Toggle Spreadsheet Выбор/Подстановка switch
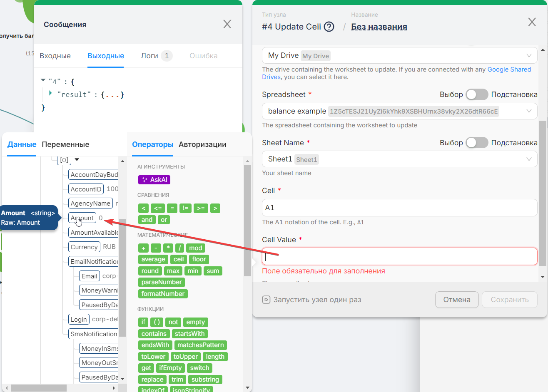The image size is (548, 392). (x=477, y=94)
